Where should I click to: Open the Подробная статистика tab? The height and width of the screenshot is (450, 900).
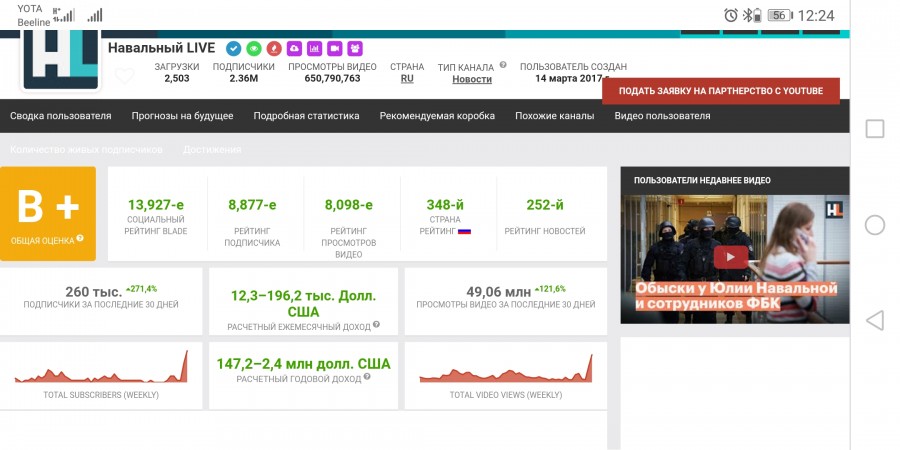(x=306, y=116)
